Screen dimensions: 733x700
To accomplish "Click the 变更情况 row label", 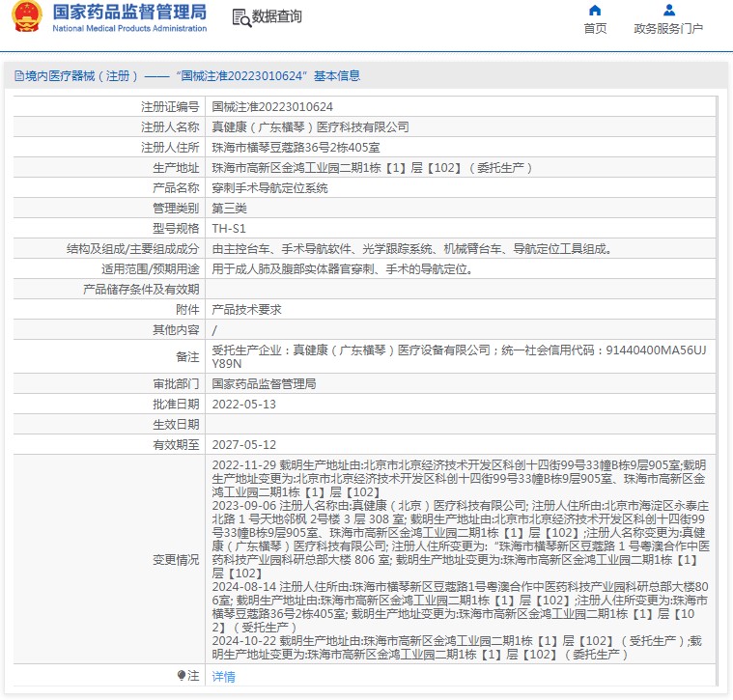I will (x=176, y=559).
